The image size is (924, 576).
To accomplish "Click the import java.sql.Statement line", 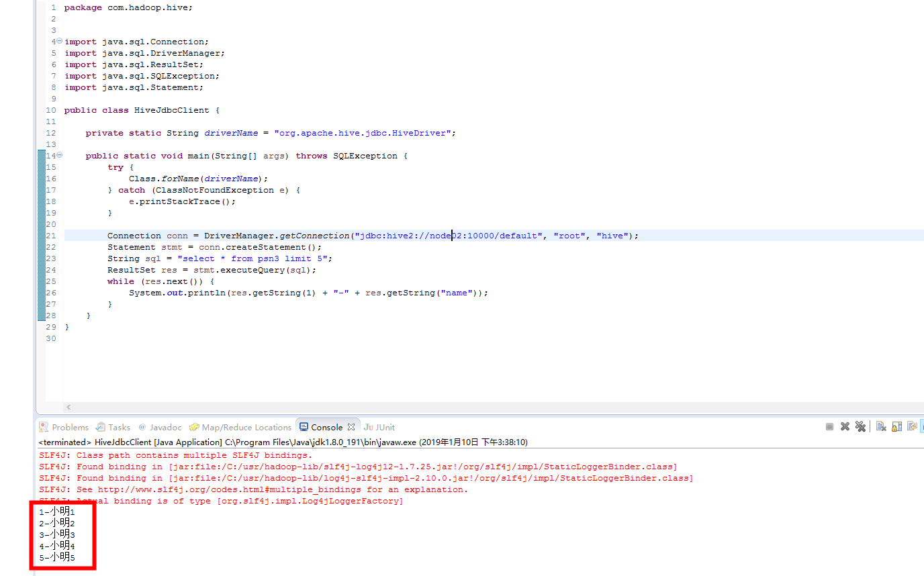I will (x=134, y=87).
